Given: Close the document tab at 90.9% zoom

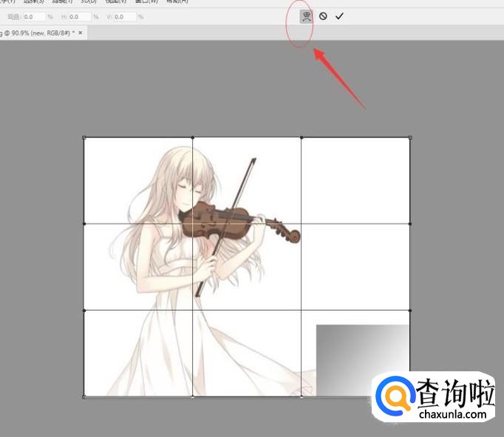Looking at the screenshot, I should (81, 32).
